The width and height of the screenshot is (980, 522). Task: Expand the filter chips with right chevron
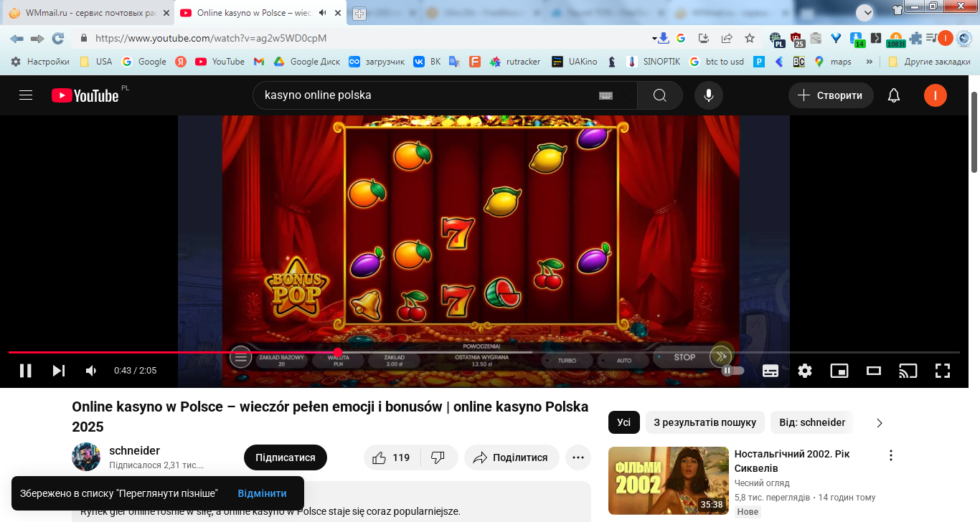(x=880, y=423)
